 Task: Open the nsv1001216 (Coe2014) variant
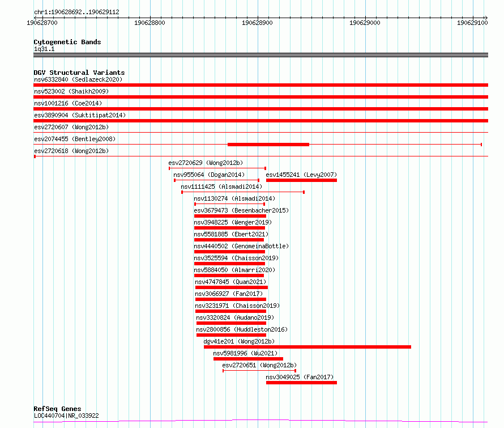pos(68,103)
